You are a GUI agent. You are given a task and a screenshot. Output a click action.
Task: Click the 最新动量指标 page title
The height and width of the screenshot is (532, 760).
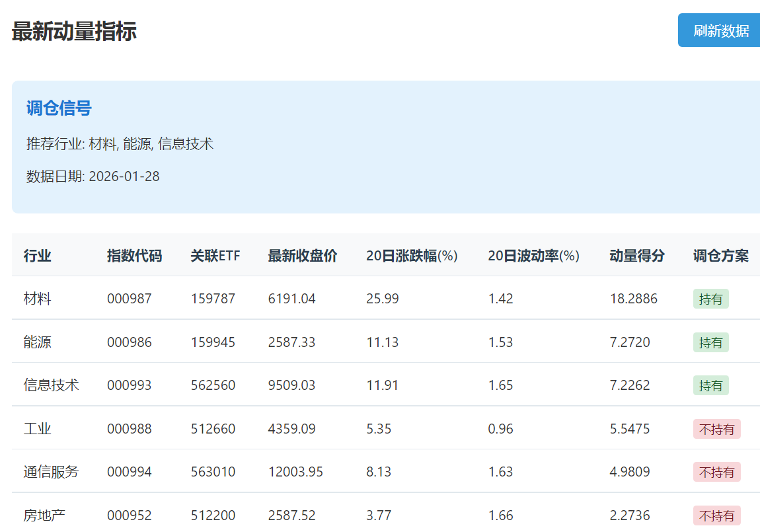tap(74, 31)
